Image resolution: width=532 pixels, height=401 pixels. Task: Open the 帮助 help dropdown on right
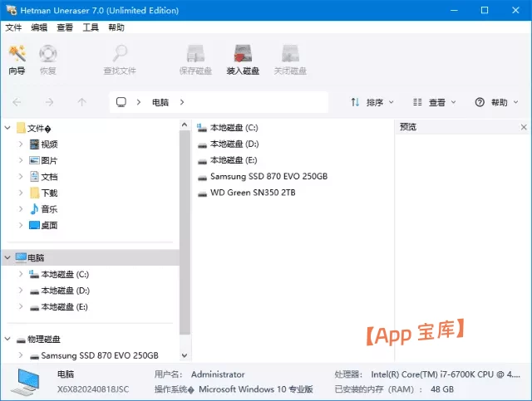point(497,102)
